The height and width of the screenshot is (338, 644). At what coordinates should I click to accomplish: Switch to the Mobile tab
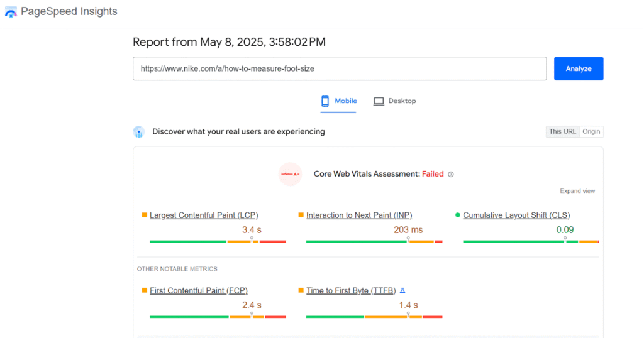[x=338, y=101]
